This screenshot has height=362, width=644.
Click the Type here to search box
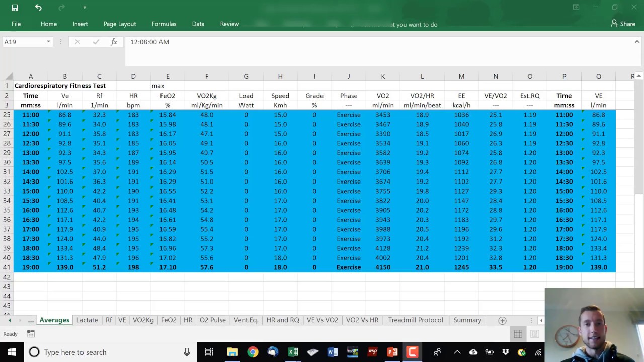tap(111, 352)
